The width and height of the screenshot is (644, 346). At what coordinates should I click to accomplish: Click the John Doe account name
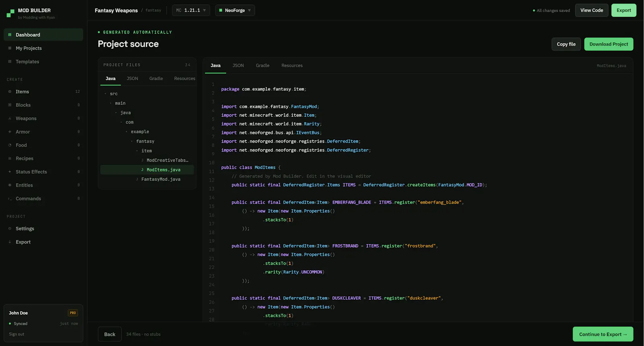click(19, 313)
